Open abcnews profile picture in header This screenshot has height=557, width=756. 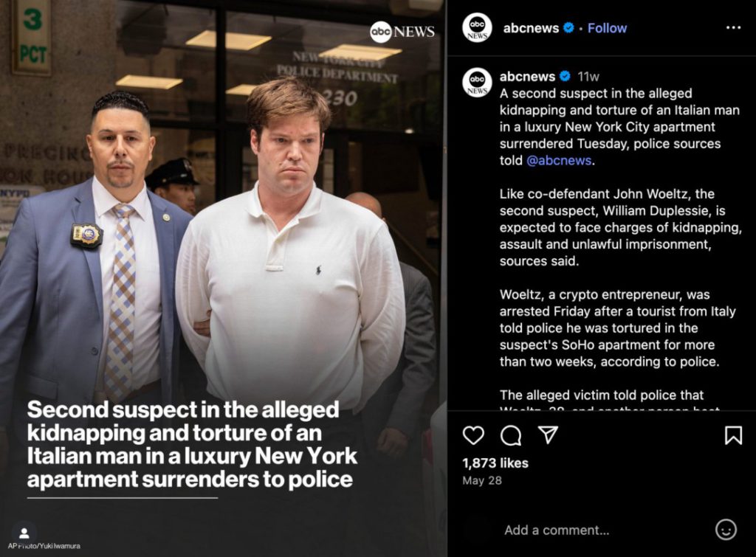[x=477, y=28]
